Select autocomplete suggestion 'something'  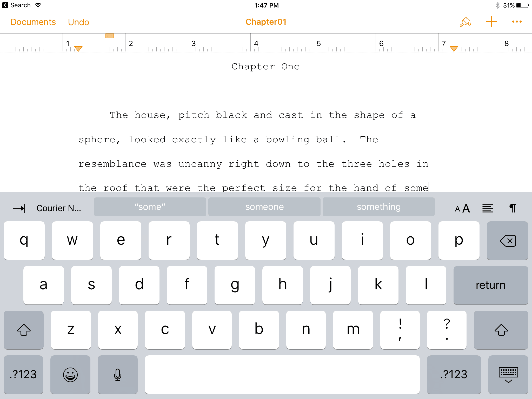pyautogui.click(x=377, y=207)
